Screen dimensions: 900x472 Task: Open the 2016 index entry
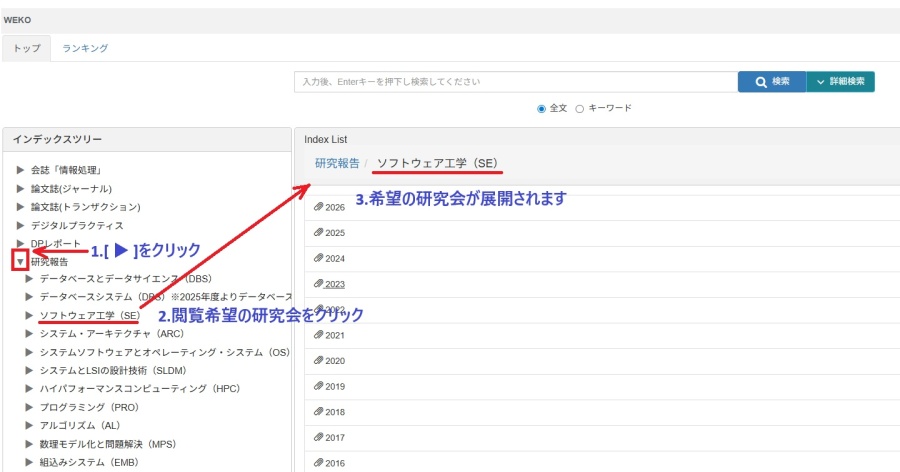point(335,463)
